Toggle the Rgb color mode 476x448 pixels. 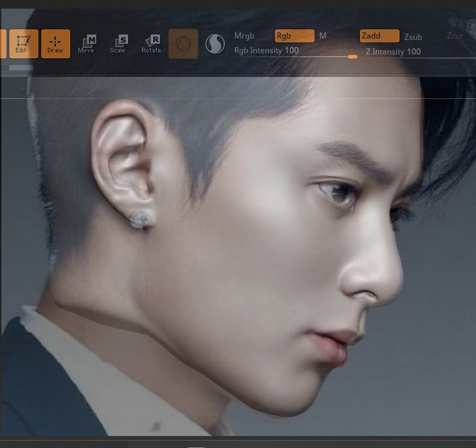coord(294,36)
